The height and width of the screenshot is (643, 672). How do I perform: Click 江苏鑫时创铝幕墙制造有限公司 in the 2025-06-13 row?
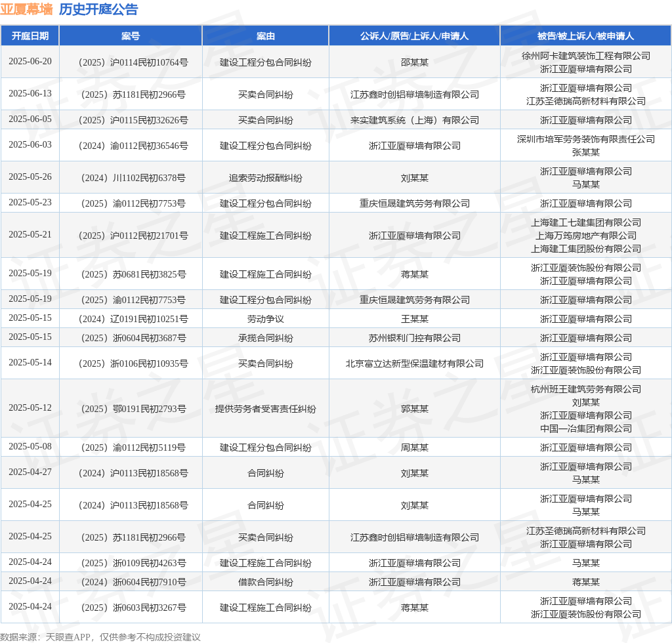pos(415,94)
